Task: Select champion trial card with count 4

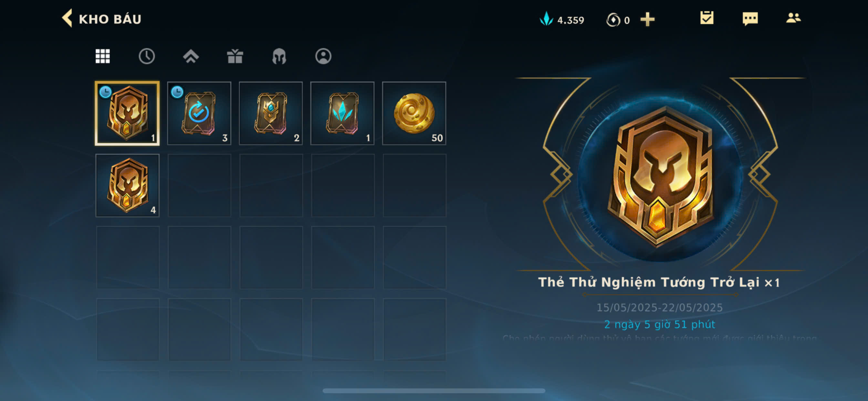Action: [x=127, y=185]
